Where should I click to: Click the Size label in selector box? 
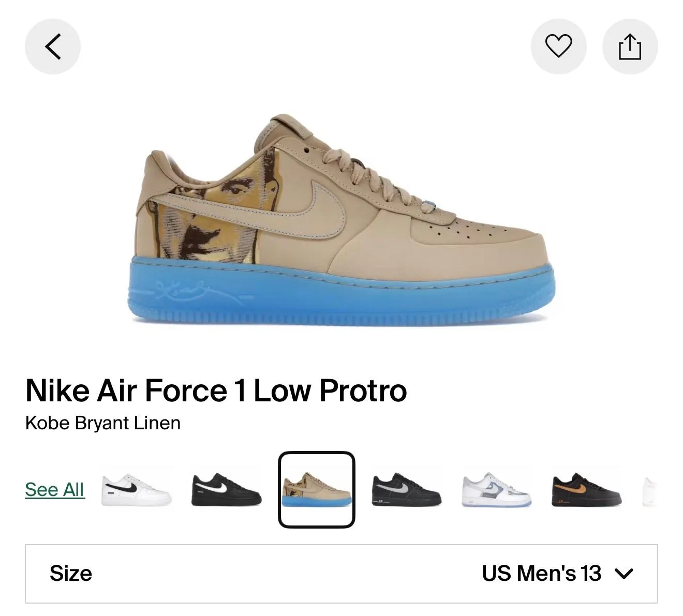click(x=71, y=574)
